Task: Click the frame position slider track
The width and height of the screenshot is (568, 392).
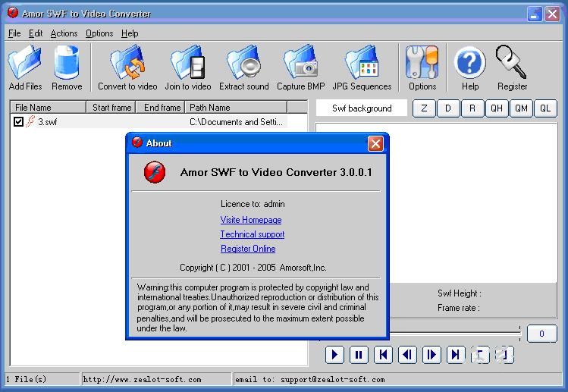Action: [x=454, y=333]
